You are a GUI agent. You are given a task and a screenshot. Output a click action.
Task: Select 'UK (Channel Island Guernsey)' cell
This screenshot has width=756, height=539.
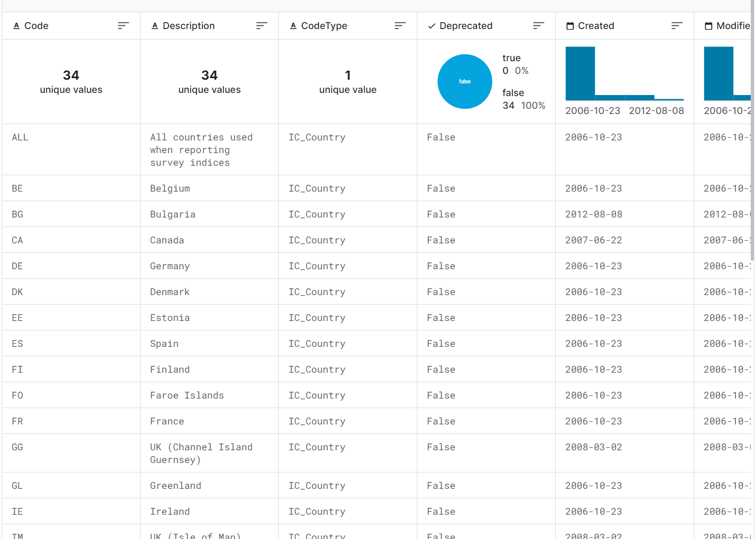[x=210, y=453]
